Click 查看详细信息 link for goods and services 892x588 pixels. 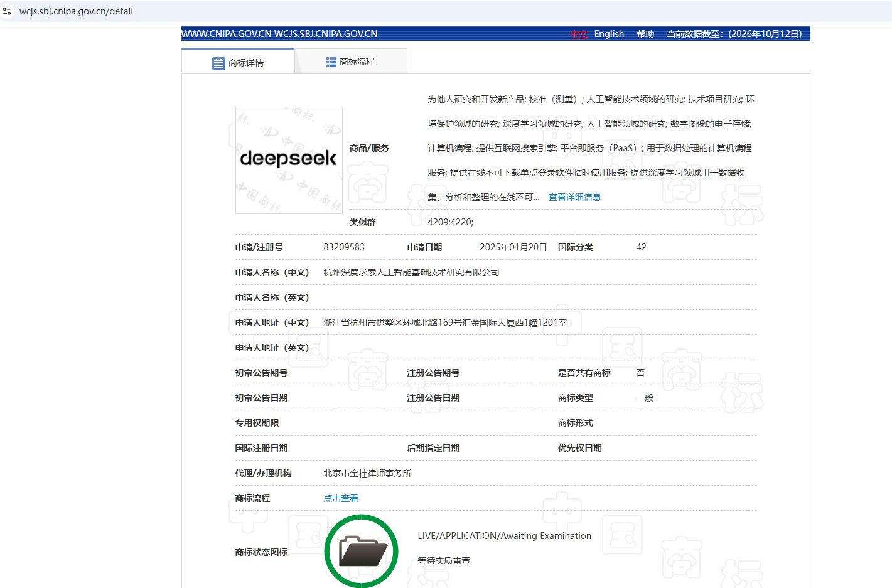tap(574, 197)
